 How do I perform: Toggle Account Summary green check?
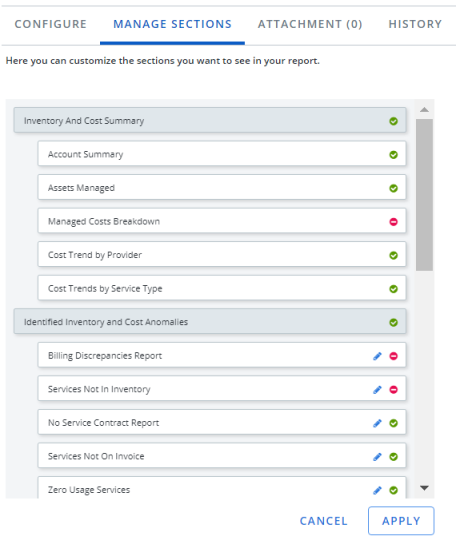[393, 155]
